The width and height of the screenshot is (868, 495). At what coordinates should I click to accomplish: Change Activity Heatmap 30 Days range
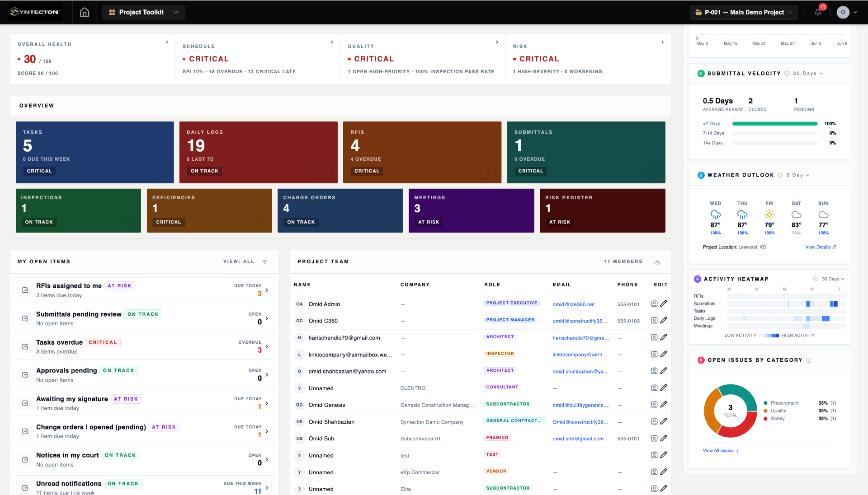click(833, 279)
